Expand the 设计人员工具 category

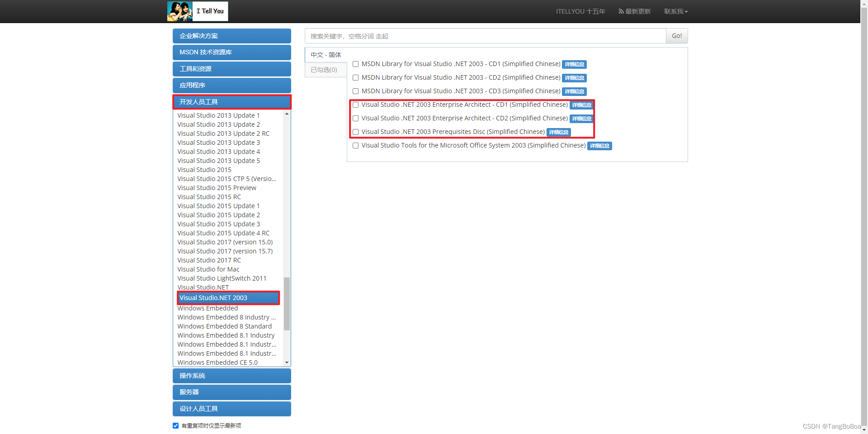(x=232, y=409)
